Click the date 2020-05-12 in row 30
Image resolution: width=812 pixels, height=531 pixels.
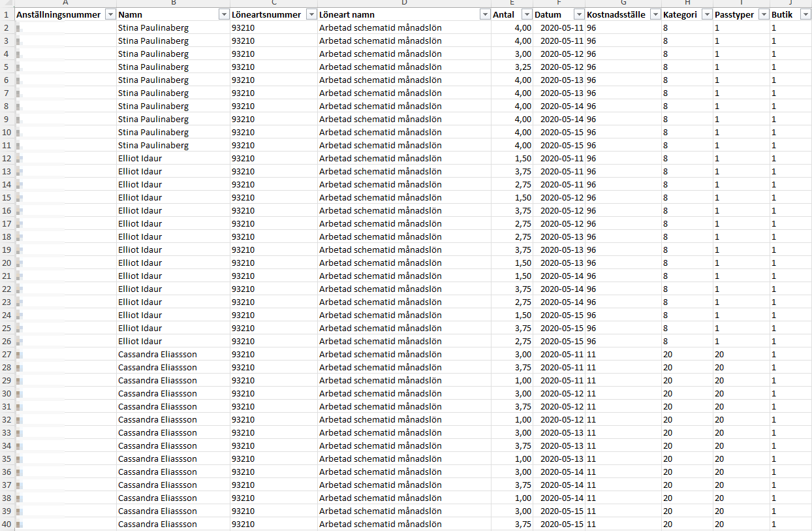559,393
